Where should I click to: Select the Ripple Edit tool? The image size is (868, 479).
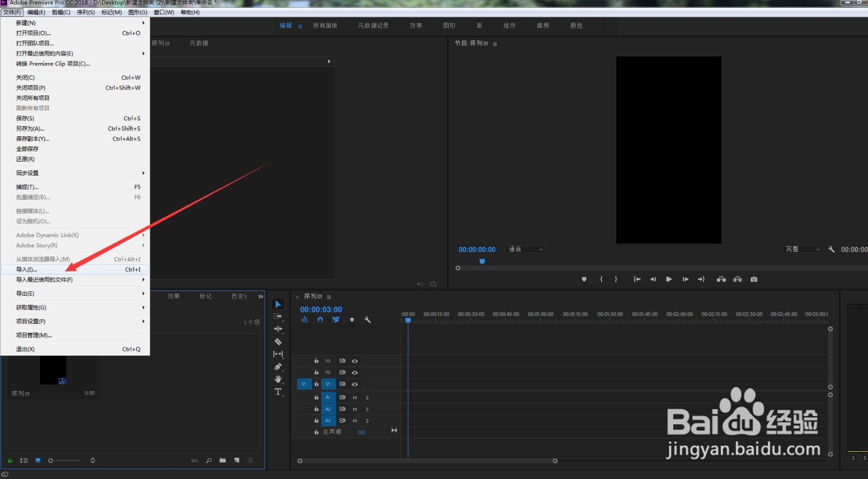(278, 329)
